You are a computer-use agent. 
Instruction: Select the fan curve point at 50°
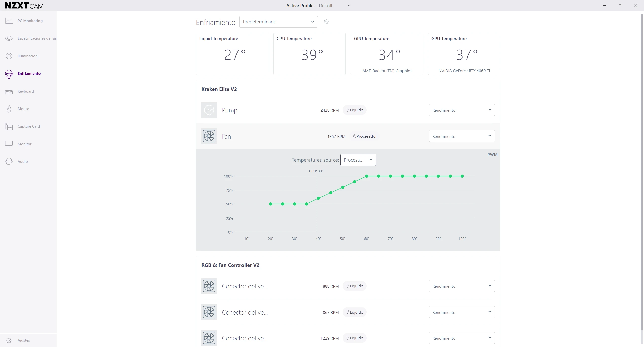(343, 187)
